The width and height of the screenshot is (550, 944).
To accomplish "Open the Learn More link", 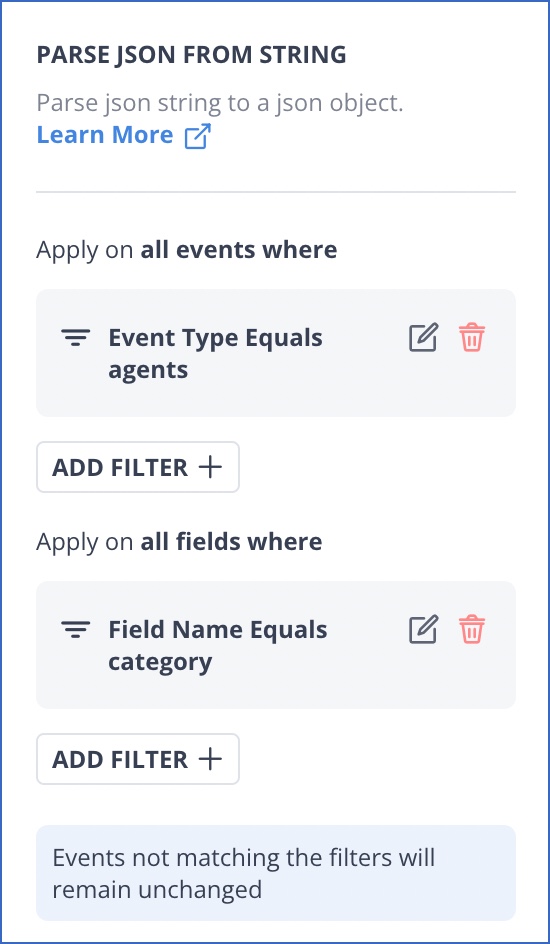I will pyautogui.click(x=105, y=134).
